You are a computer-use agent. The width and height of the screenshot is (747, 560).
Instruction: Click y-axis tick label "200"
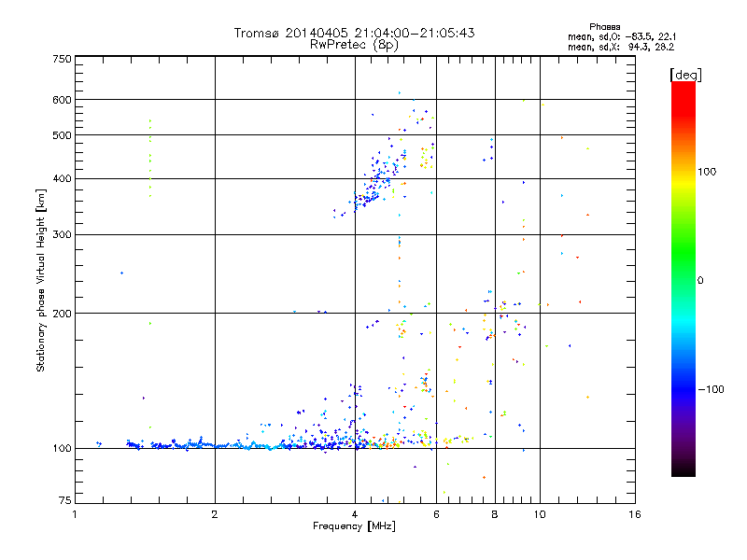click(62, 314)
